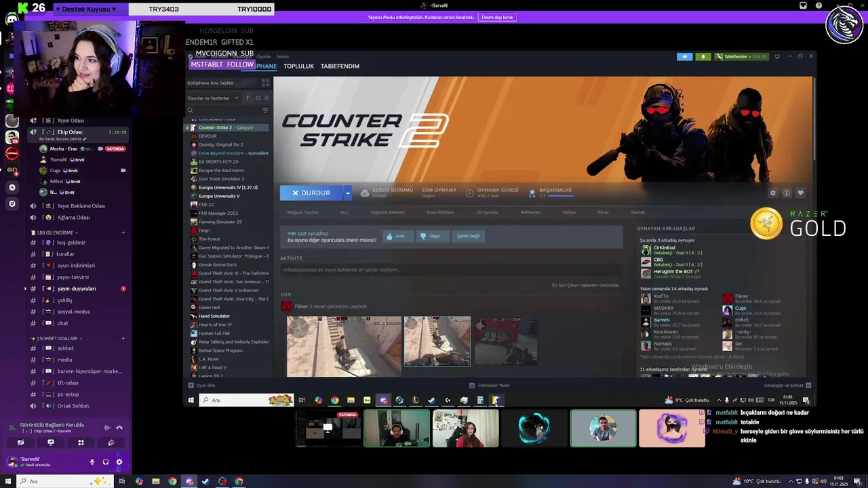Open second Flâner screenshot thumbnail

(x=437, y=341)
